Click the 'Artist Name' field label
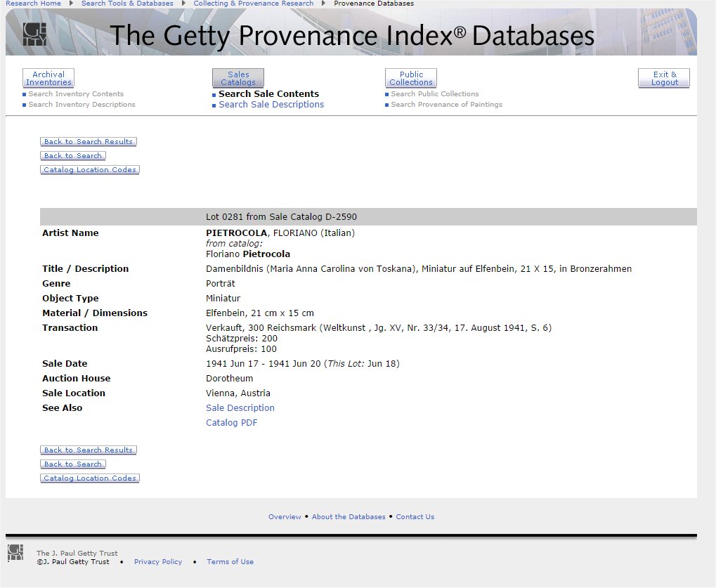Image resolution: width=716 pixels, height=588 pixels. [70, 233]
